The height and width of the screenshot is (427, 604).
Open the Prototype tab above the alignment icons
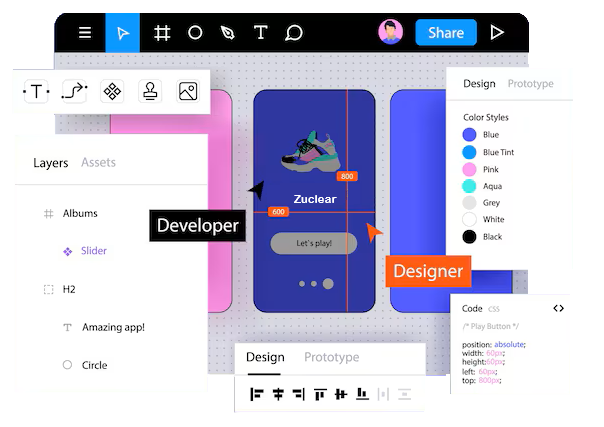click(331, 357)
